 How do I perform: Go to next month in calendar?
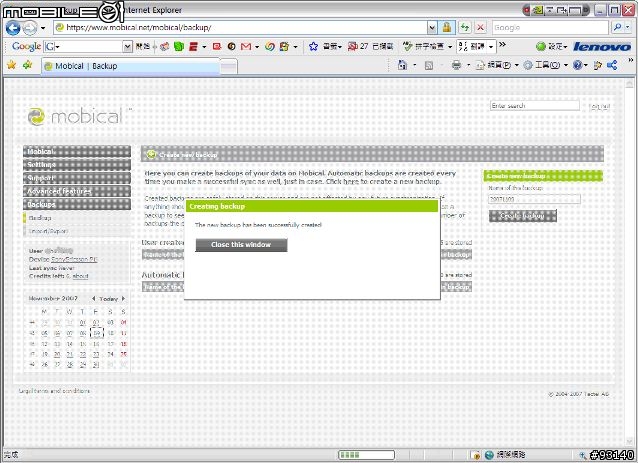point(123,299)
